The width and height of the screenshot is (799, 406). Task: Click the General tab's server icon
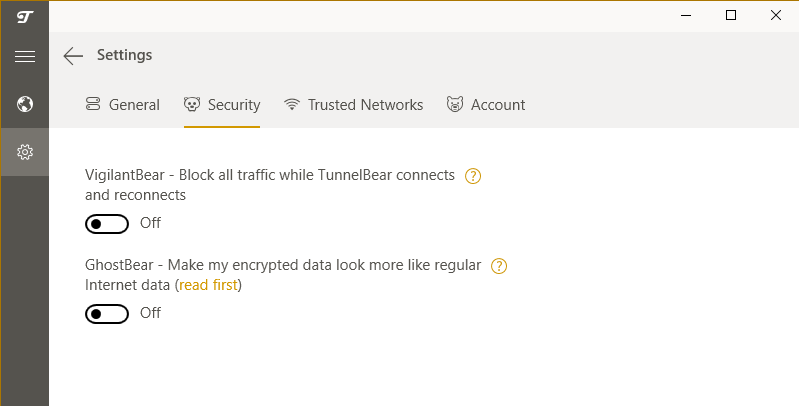tap(93, 105)
